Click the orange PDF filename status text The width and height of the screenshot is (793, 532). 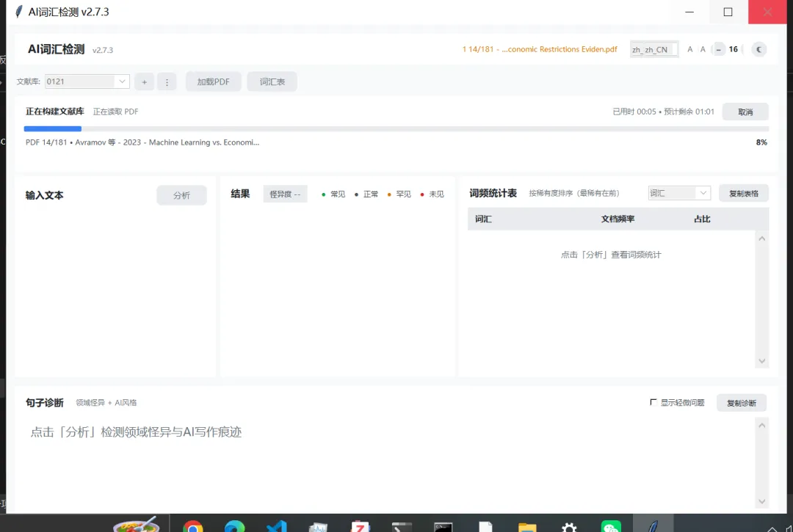540,49
